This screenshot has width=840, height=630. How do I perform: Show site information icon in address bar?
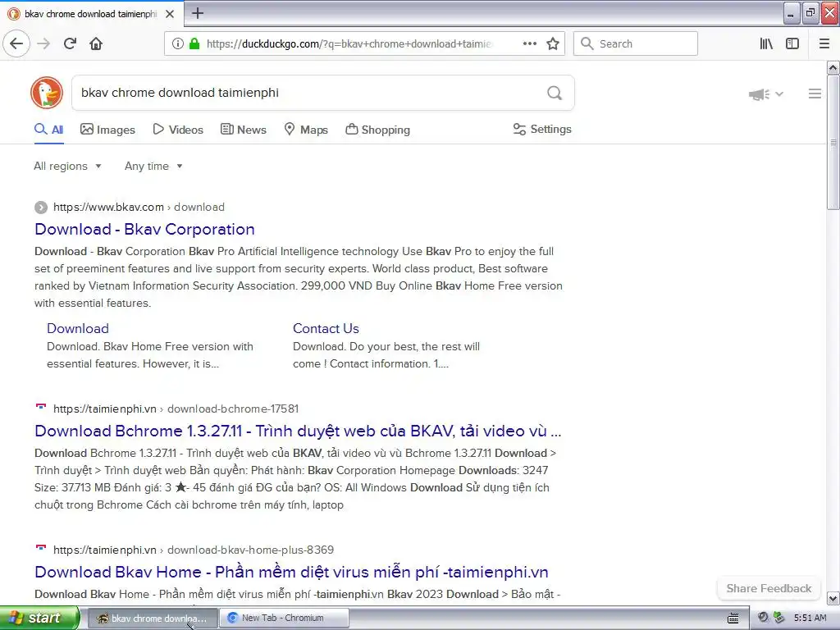(177, 43)
